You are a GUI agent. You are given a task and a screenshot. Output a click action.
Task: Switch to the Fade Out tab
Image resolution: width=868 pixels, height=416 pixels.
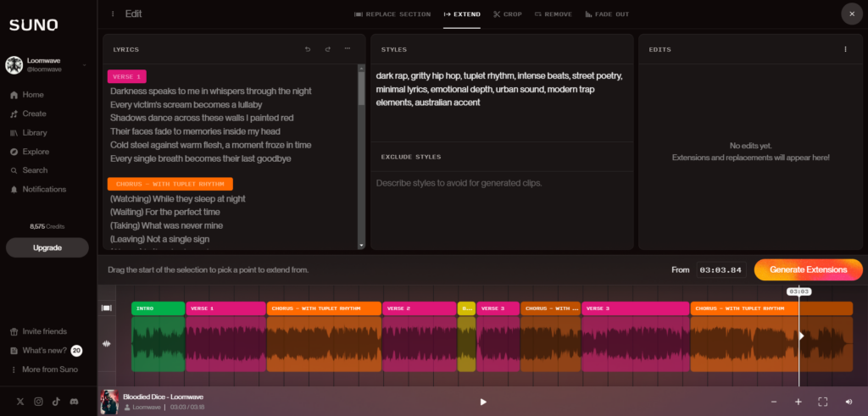(607, 14)
